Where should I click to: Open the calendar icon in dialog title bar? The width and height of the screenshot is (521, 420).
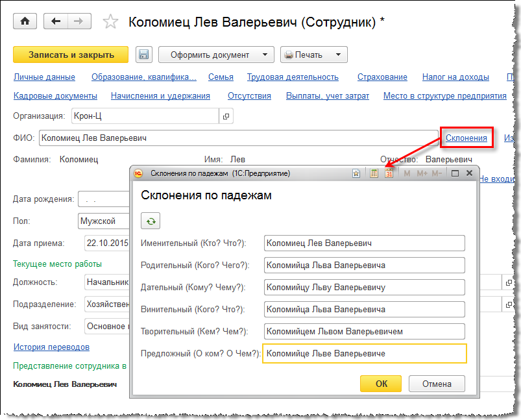click(x=389, y=173)
